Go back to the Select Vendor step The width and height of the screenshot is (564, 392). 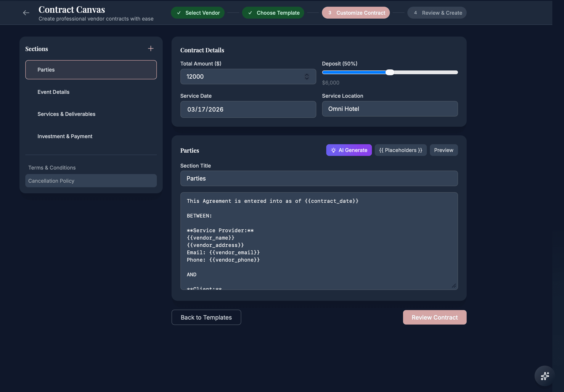click(x=198, y=13)
